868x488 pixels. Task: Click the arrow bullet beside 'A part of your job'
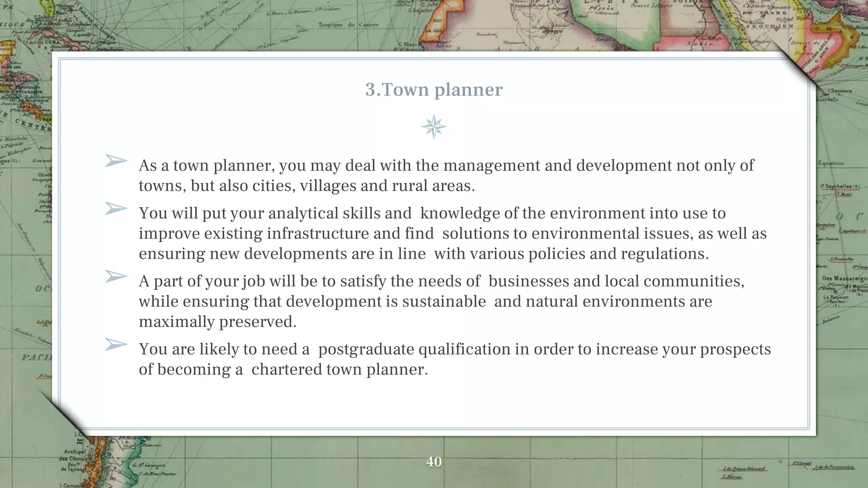116,277
